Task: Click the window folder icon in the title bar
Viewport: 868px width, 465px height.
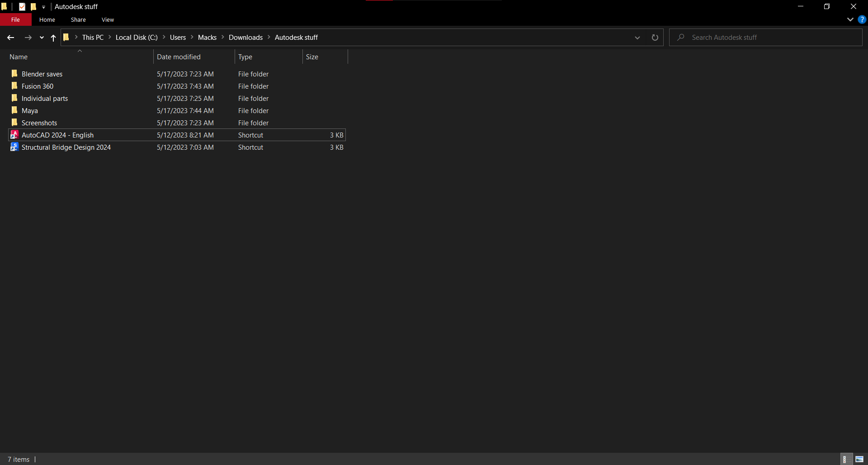Action: coord(5,7)
